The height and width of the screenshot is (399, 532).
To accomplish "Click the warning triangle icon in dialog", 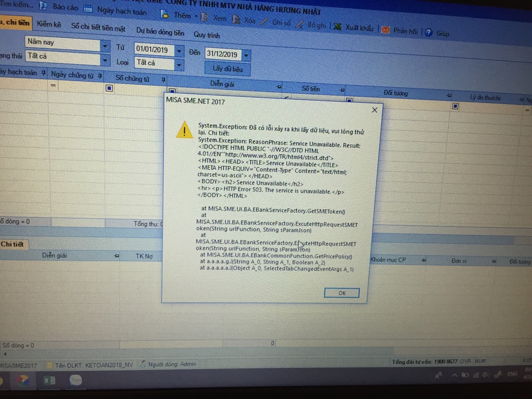I will pyautogui.click(x=184, y=130).
